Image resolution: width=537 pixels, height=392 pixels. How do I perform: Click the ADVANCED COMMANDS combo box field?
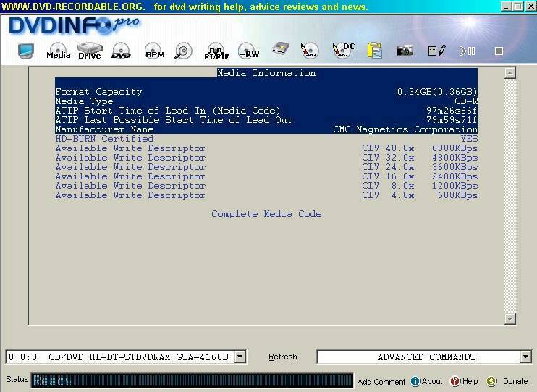click(x=424, y=357)
